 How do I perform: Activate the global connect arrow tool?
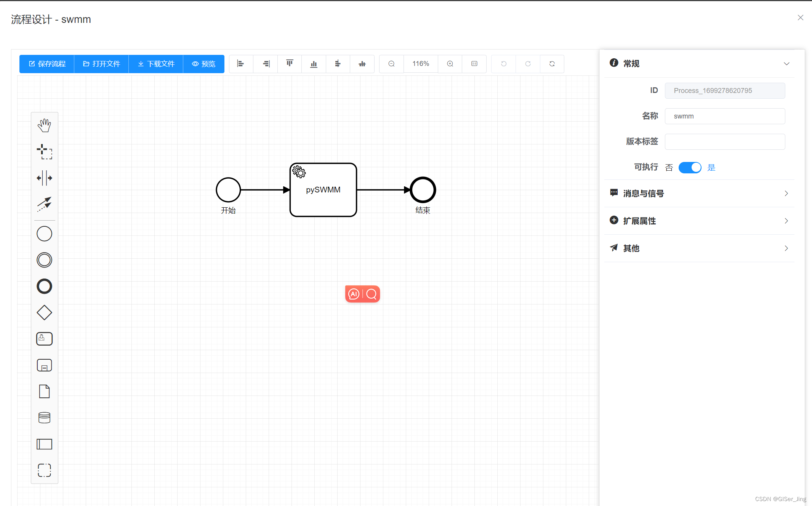pyautogui.click(x=44, y=204)
